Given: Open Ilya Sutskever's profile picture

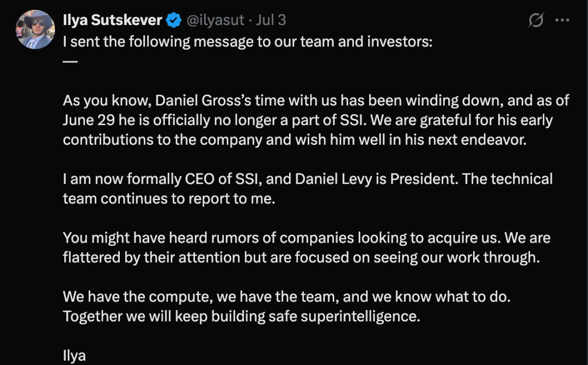Looking at the screenshot, I should pos(35,29).
